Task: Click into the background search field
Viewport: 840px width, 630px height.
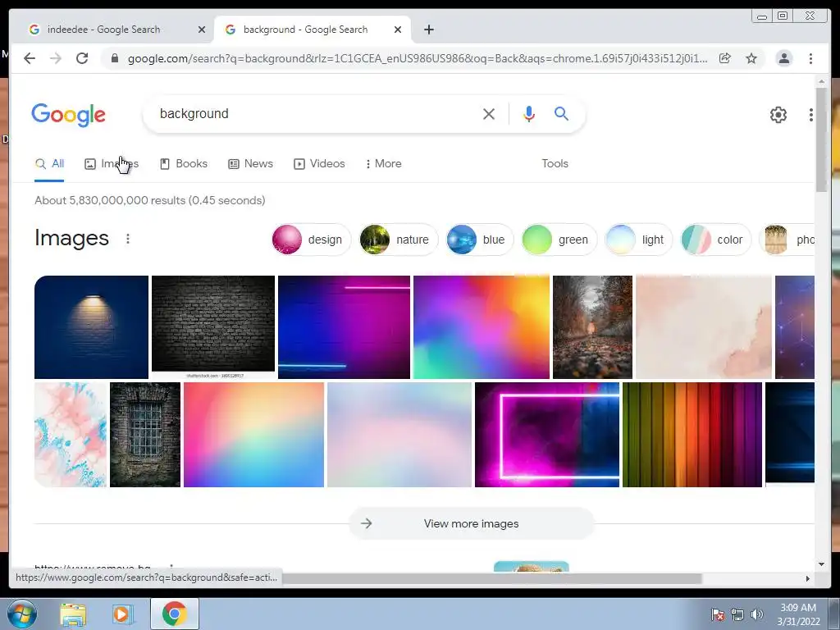Action: [316, 114]
